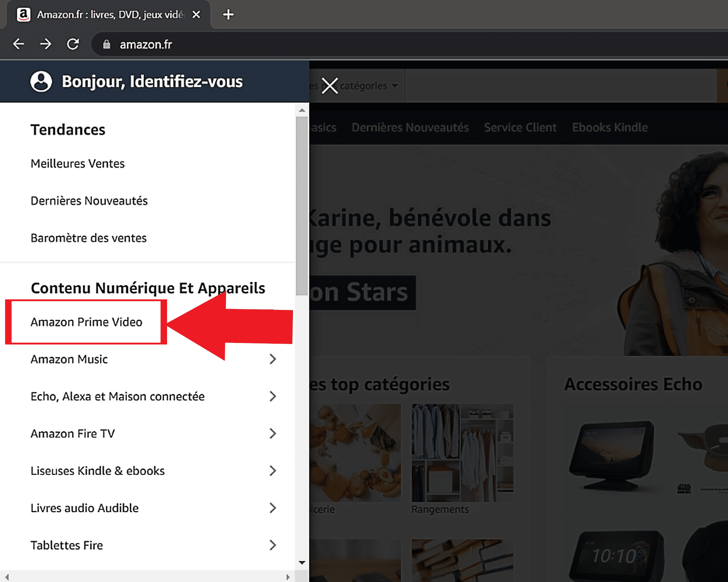Image resolution: width=728 pixels, height=582 pixels.
Task: Select Amazon Prime Video
Action: tap(86, 322)
